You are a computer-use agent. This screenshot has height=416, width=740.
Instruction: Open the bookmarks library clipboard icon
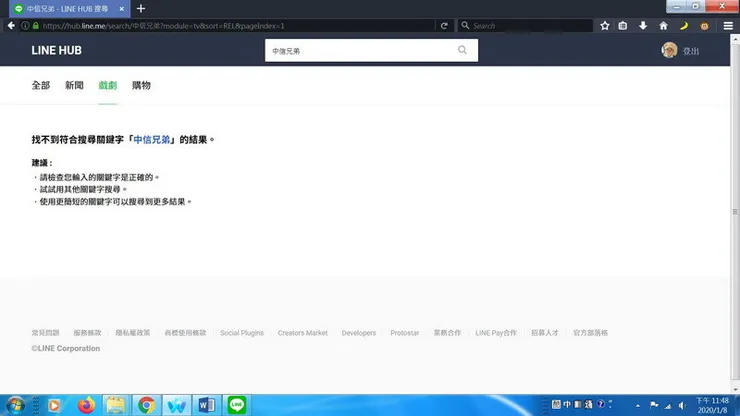click(x=623, y=26)
